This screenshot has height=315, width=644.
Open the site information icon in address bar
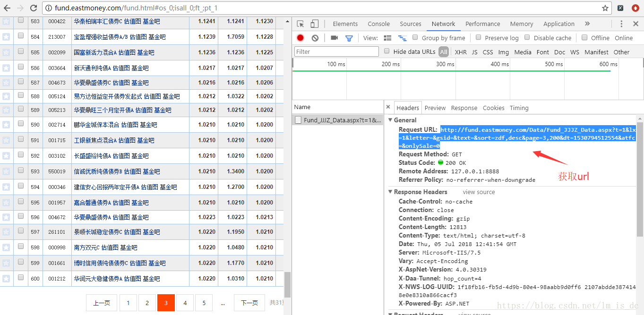click(x=48, y=8)
